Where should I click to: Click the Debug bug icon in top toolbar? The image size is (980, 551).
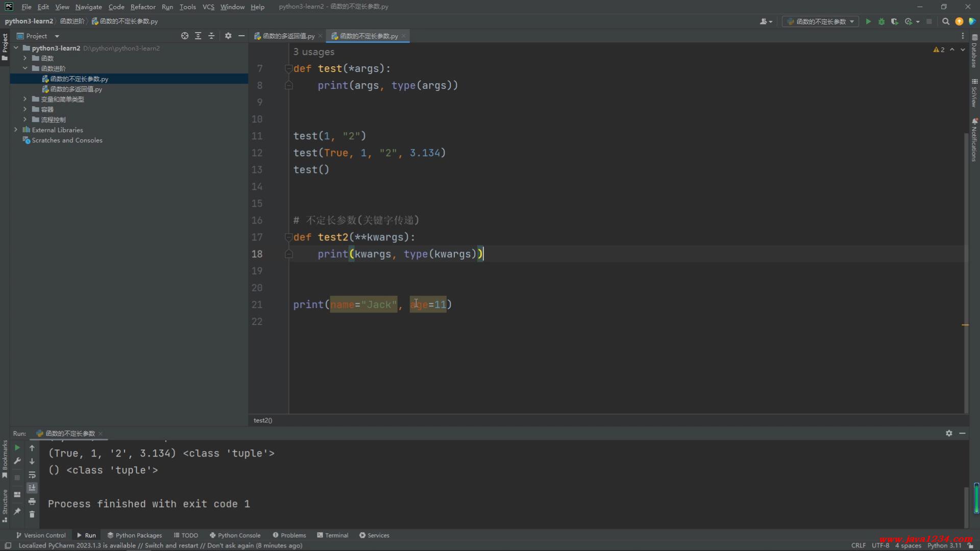pos(881,21)
